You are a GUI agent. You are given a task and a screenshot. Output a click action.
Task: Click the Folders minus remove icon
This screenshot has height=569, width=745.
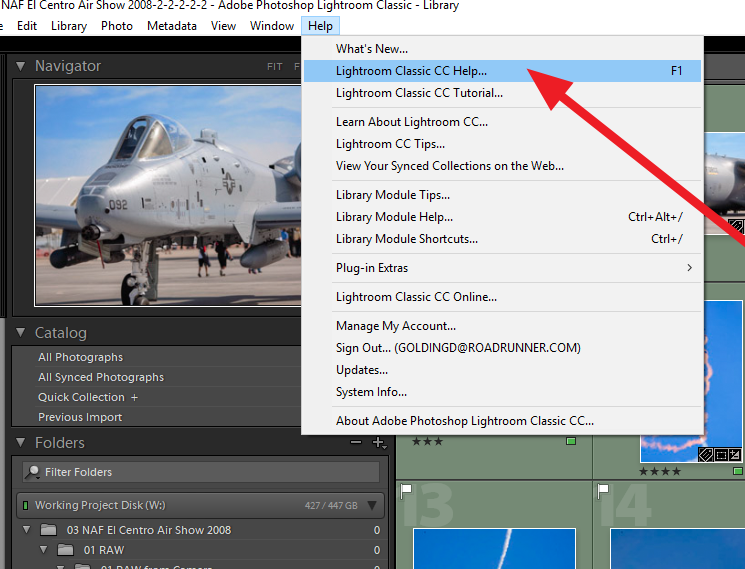(356, 443)
